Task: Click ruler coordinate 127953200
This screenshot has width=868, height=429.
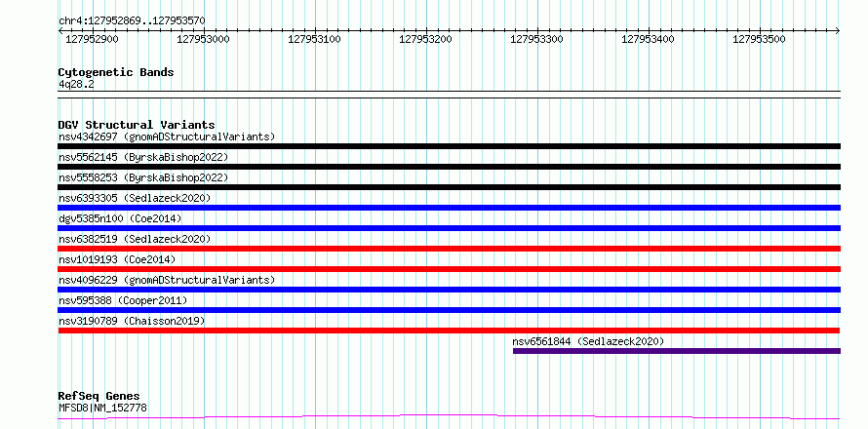Action: pos(426,39)
